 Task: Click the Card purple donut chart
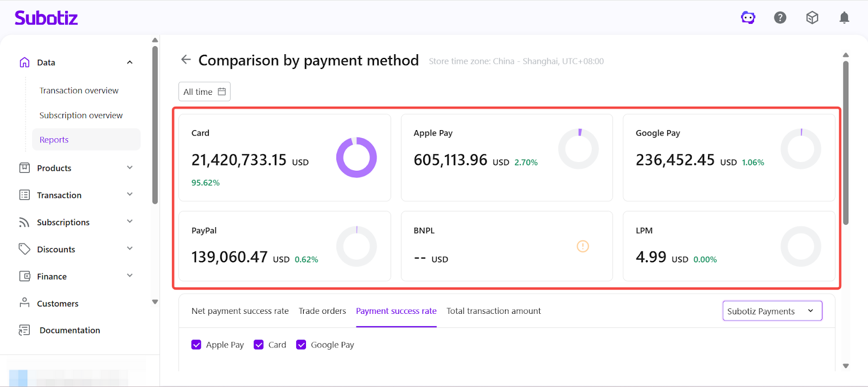(356, 157)
